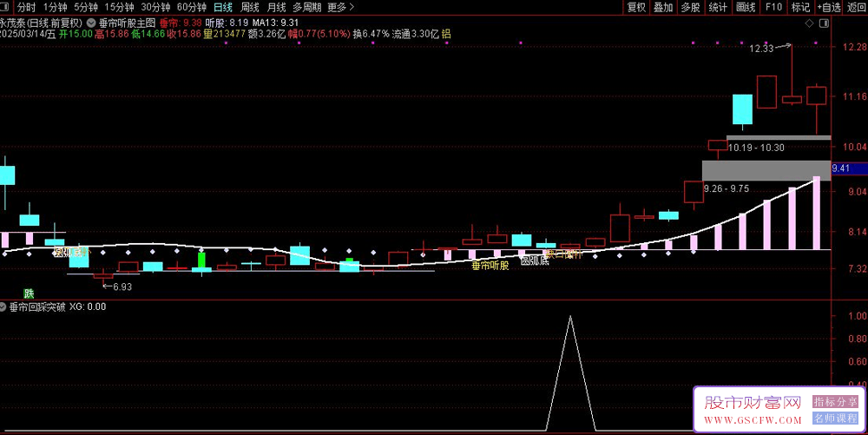This screenshot has height=435, width=868.
Task: Expand the 垂帘回踩突破 sub-indicator dropdown arrow
Action: pyautogui.click(x=3, y=307)
